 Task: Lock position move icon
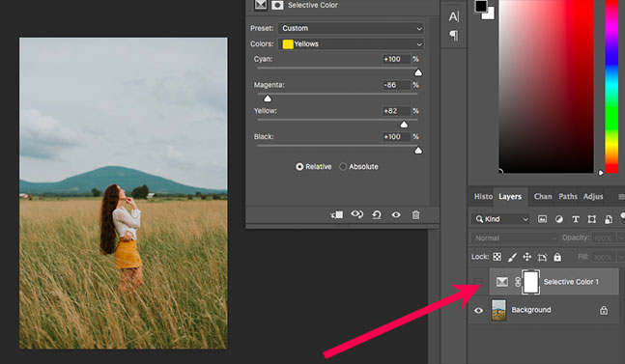pyautogui.click(x=526, y=257)
